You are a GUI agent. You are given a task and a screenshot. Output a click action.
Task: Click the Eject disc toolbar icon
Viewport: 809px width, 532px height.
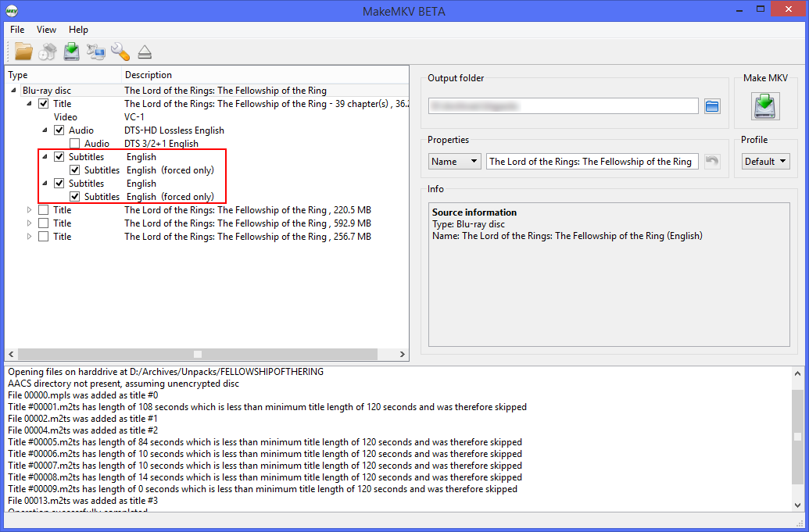(x=145, y=52)
